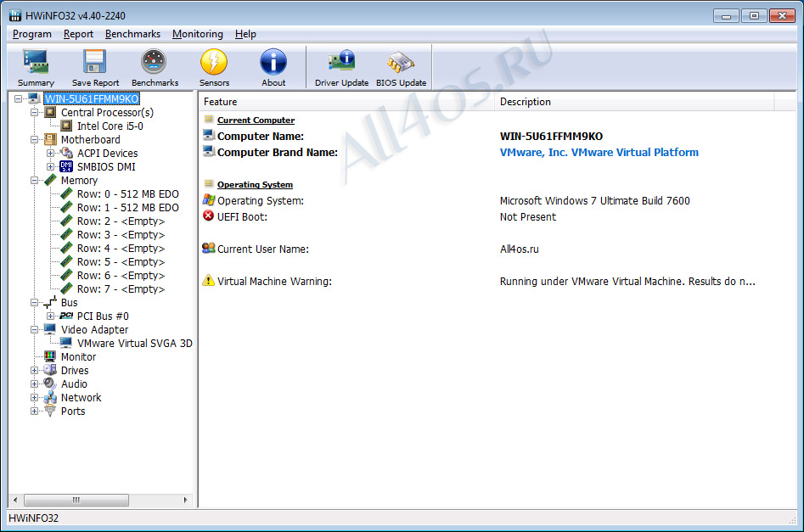
Task: Click the yellow Virtual Machine Warning icon
Action: [x=208, y=280]
